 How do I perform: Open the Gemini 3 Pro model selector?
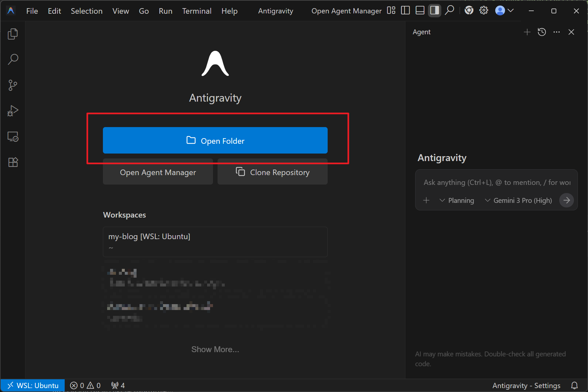(x=519, y=200)
